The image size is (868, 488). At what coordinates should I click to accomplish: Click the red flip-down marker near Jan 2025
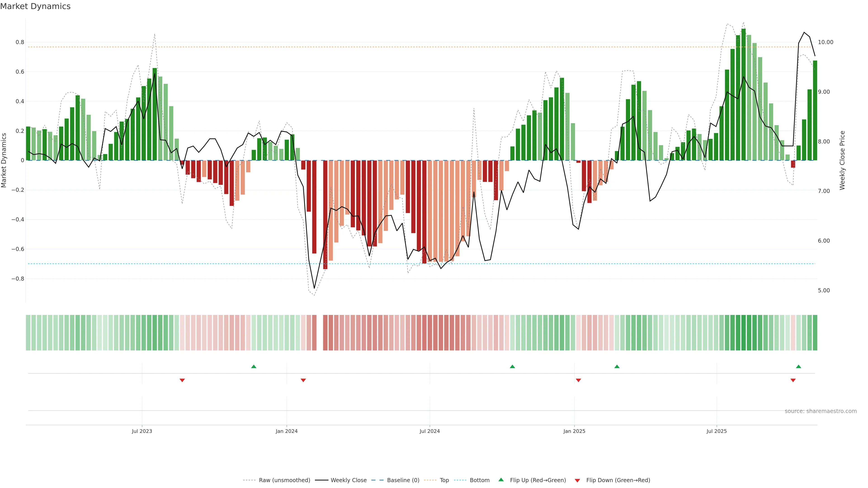coord(578,380)
